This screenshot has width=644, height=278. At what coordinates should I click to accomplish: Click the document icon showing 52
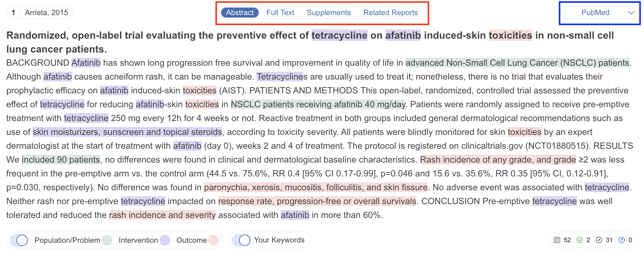pyautogui.click(x=557, y=240)
